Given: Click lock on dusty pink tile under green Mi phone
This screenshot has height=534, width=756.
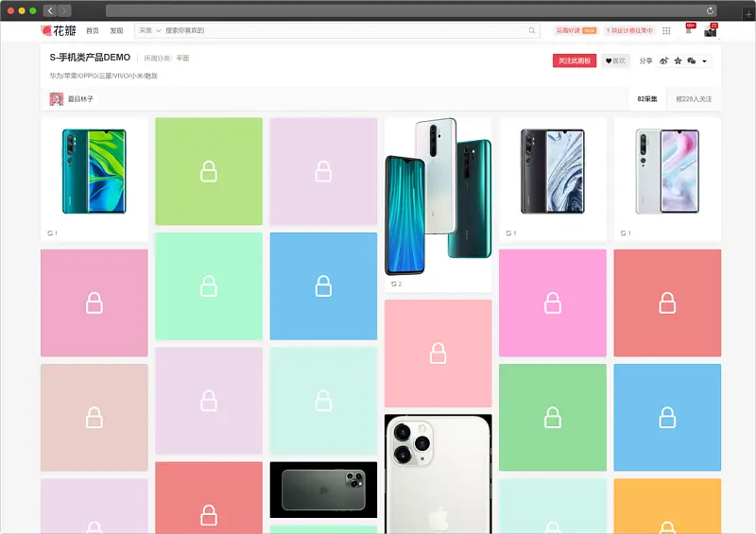Looking at the screenshot, I should point(94,303).
